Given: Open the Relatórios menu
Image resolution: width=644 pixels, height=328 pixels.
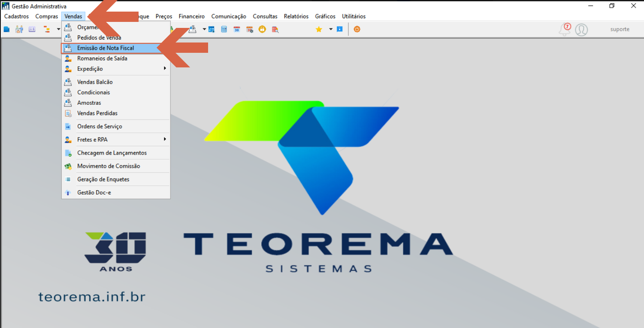Looking at the screenshot, I should (296, 16).
